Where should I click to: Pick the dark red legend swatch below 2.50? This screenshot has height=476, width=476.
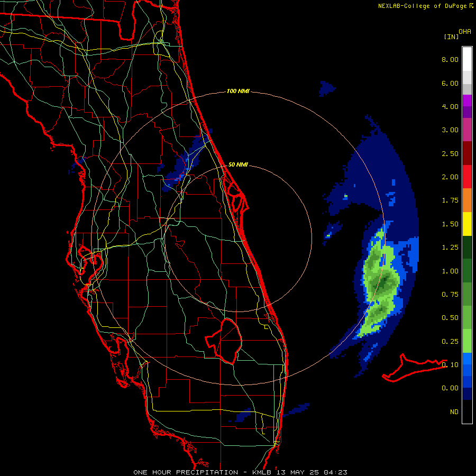coord(467,153)
